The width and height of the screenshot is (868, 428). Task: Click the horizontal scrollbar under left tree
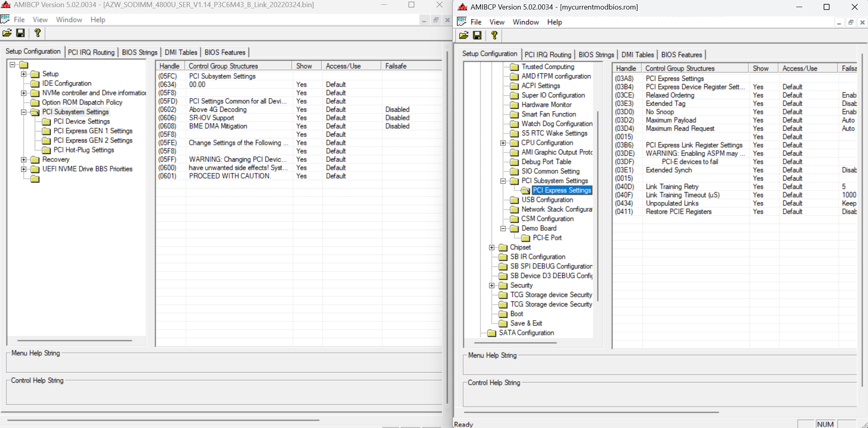point(74,340)
